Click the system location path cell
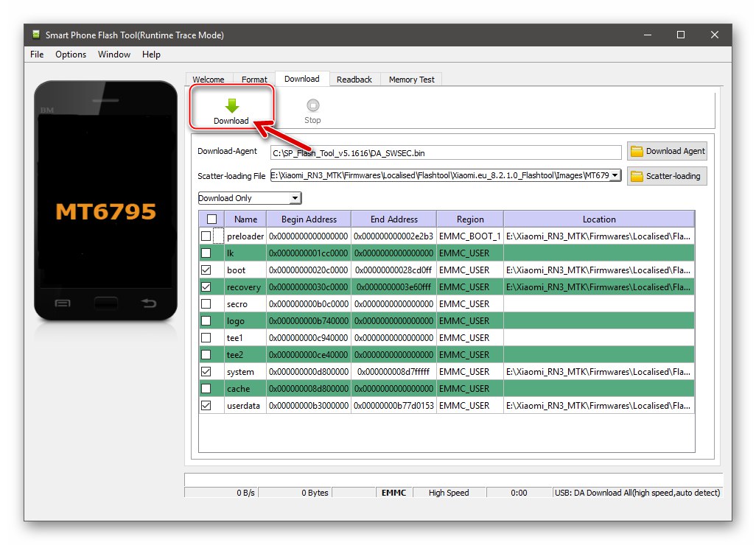Screen dimensions: 756x545 coord(599,371)
